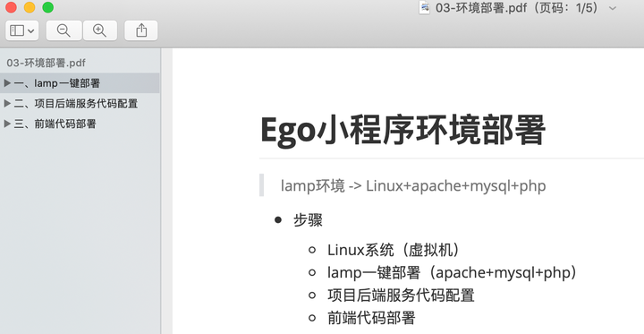Click the lamp环境 quote line
The height and width of the screenshot is (334, 644).
coord(413,185)
